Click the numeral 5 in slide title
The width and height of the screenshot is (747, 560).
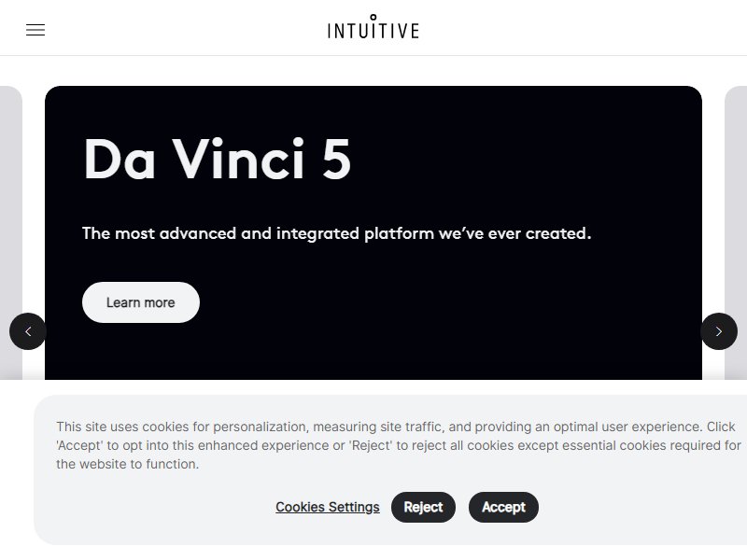(337, 159)
